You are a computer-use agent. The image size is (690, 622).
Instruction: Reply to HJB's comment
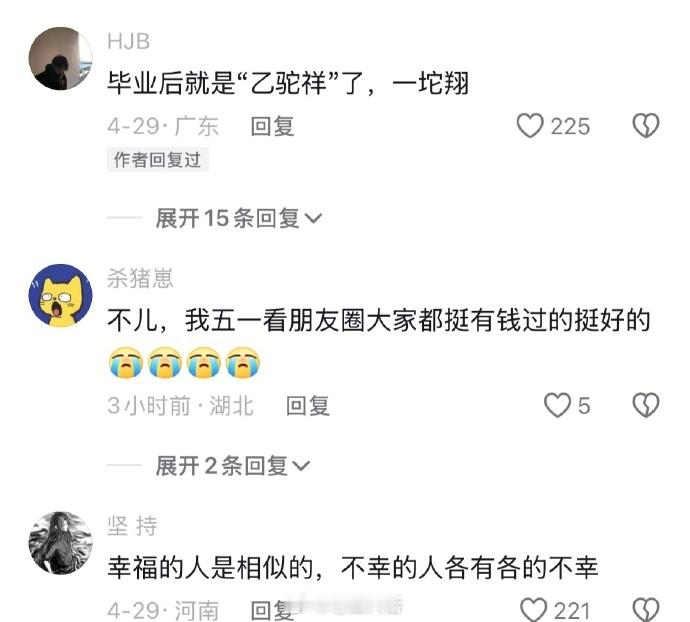(272, 127)
